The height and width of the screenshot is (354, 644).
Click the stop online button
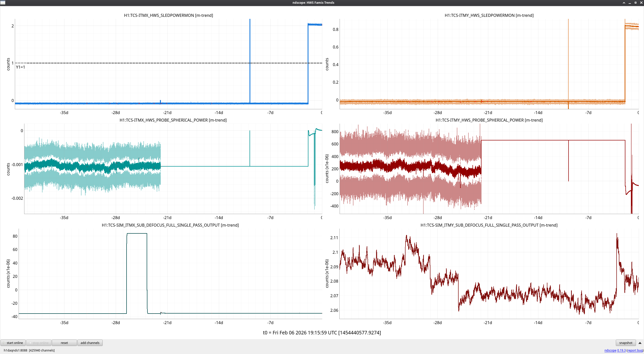(x=39, y=343)
